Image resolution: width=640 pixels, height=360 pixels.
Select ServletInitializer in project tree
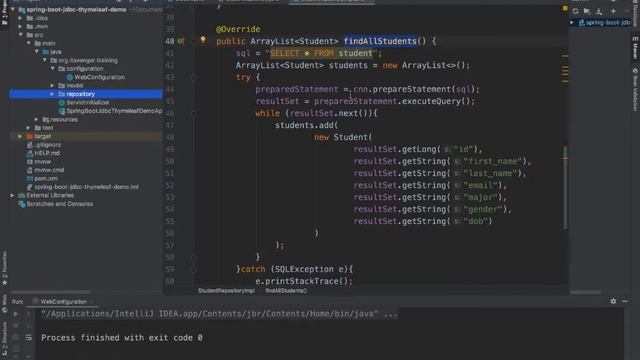[x=88, y=102]
